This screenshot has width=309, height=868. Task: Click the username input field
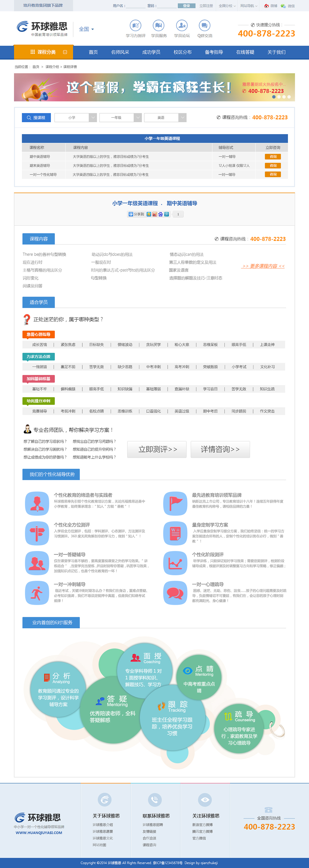[x=135, y=6]
